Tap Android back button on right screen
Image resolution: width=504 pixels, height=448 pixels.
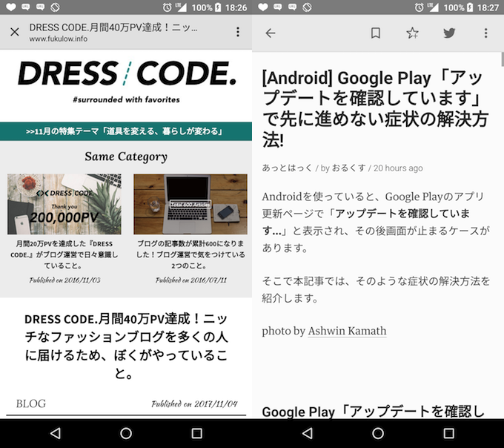(308, 433)
